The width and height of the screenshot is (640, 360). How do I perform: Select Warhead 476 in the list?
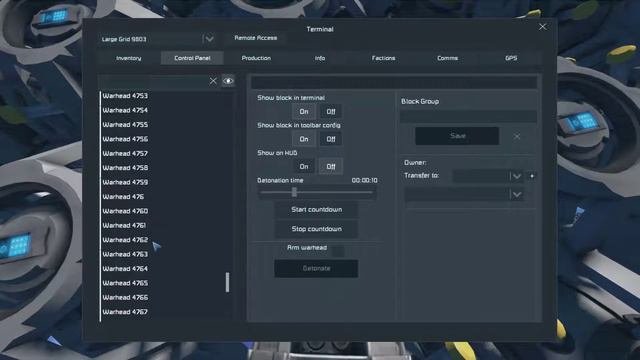(x=123, y=197)
